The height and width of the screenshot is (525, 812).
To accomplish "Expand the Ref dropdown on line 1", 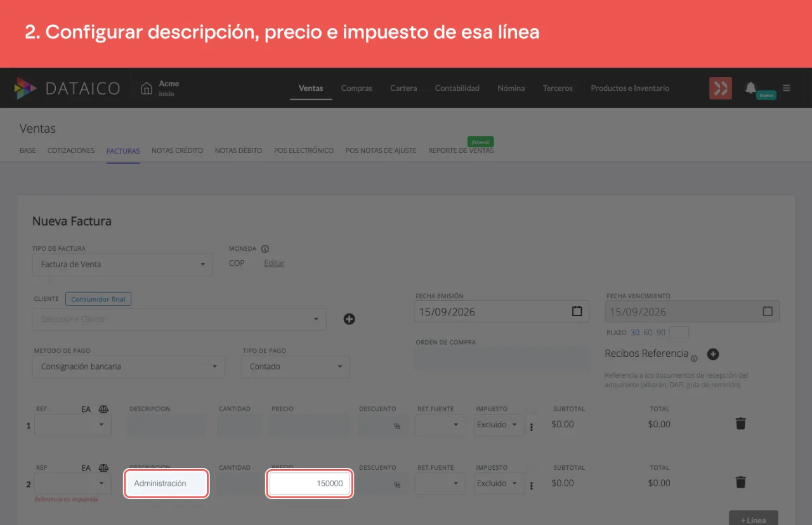I will coord(73,425).
